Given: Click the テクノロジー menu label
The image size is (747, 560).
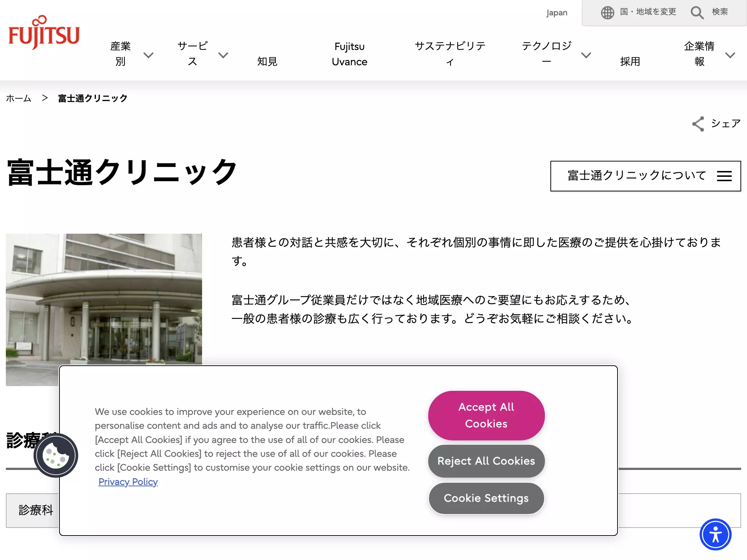Looking at the screenshot, I should (x=546, y=54).
